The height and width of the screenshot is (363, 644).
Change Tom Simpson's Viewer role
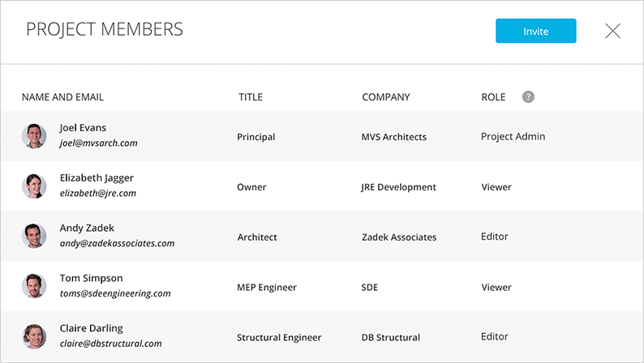496,287
